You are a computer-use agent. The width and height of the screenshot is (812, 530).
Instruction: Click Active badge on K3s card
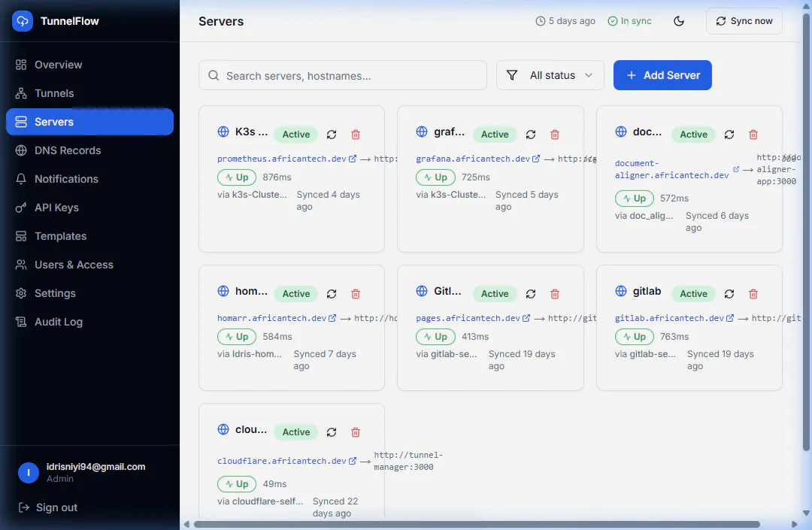point(296,135)
